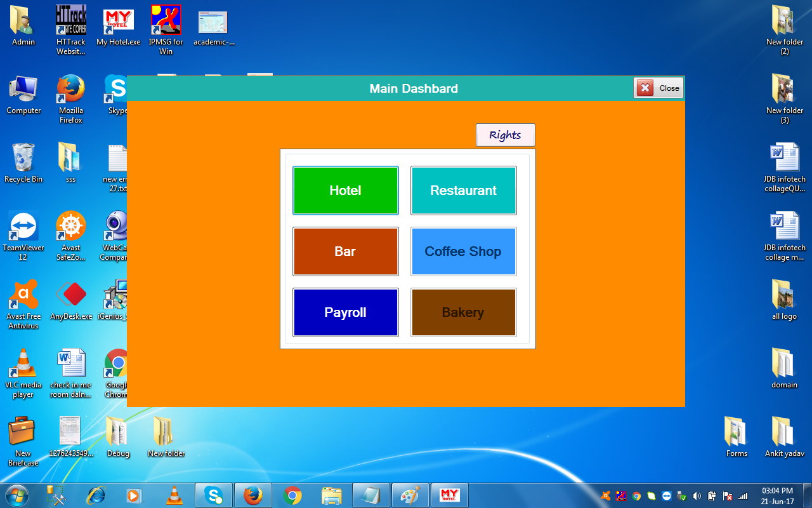
Task: Switch to Paint in the taskbar
Action: coord(410,495)
